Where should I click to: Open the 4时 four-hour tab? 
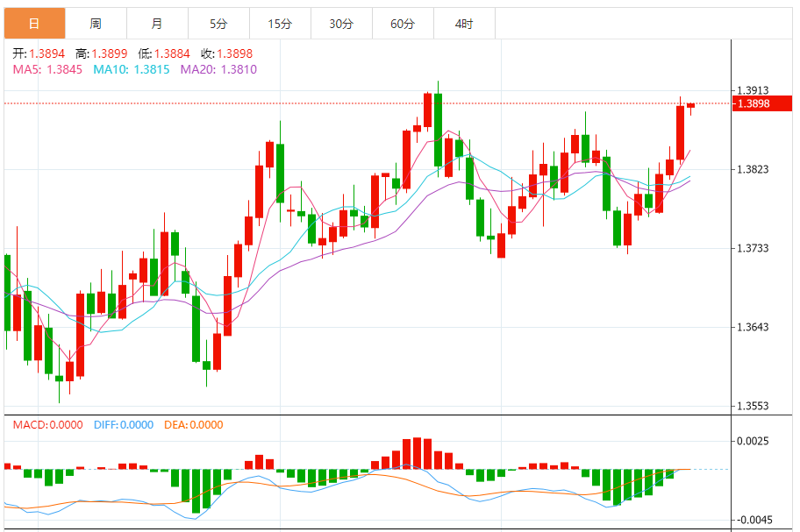(464, 24)
